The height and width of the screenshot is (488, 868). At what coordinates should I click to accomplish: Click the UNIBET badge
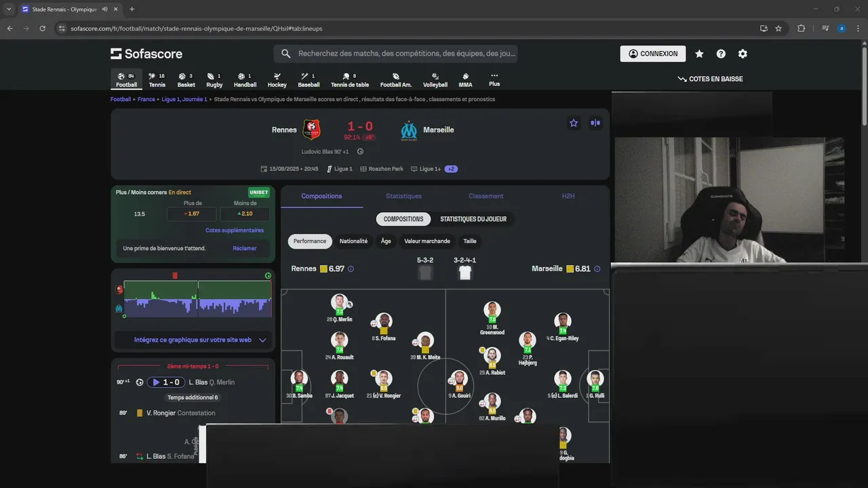pyautogui.click(x=259, y=192)
